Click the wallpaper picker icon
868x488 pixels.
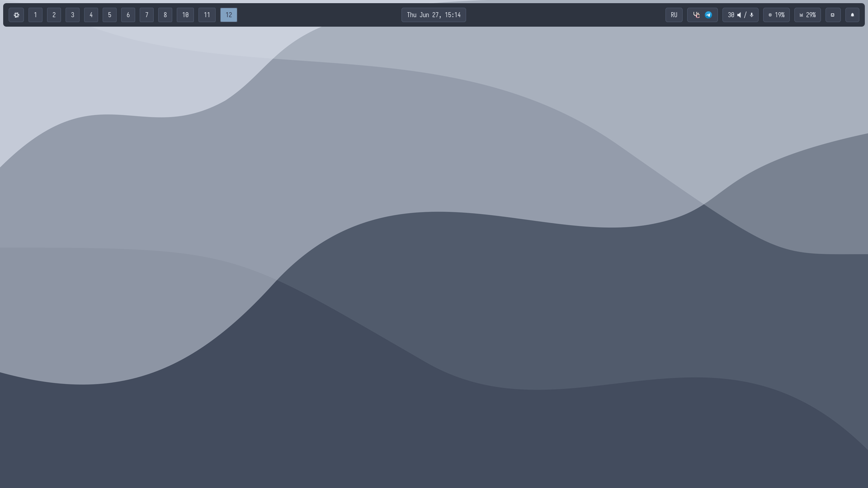(x=833, y=15)
